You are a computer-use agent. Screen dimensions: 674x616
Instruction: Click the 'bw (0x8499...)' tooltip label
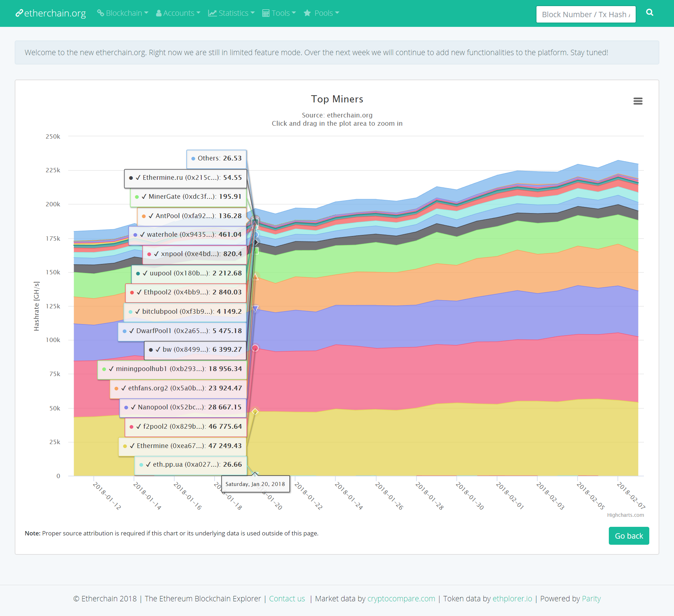(196, 350)
